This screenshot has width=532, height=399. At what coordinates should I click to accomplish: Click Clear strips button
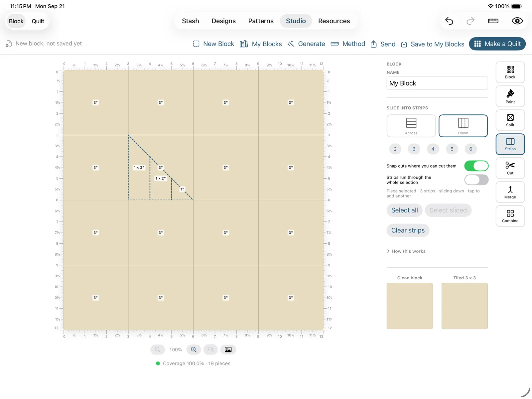pos(408,230)
